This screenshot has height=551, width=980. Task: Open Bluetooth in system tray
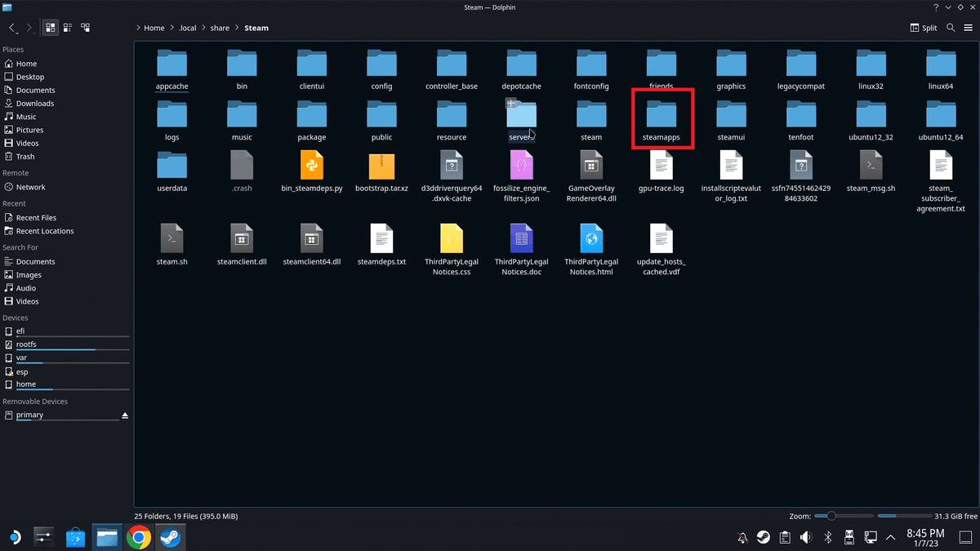(x=827, y=537)
